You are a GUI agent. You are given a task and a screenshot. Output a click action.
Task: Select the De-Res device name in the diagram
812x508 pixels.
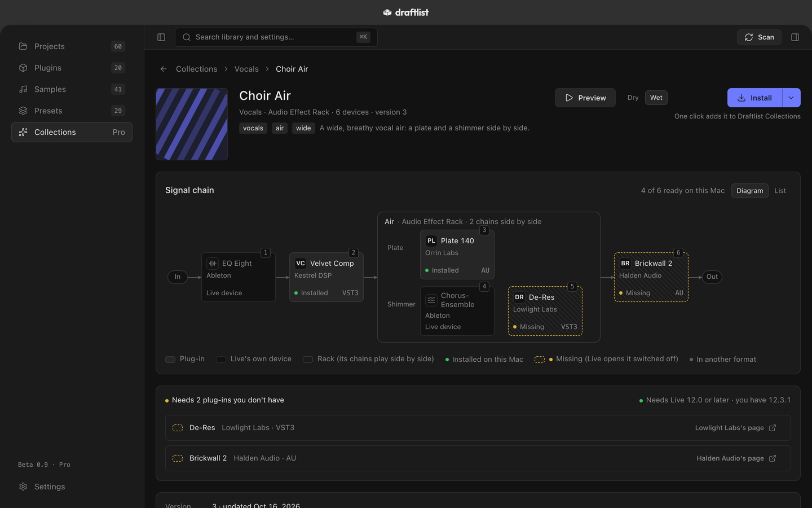pos(541,297)
